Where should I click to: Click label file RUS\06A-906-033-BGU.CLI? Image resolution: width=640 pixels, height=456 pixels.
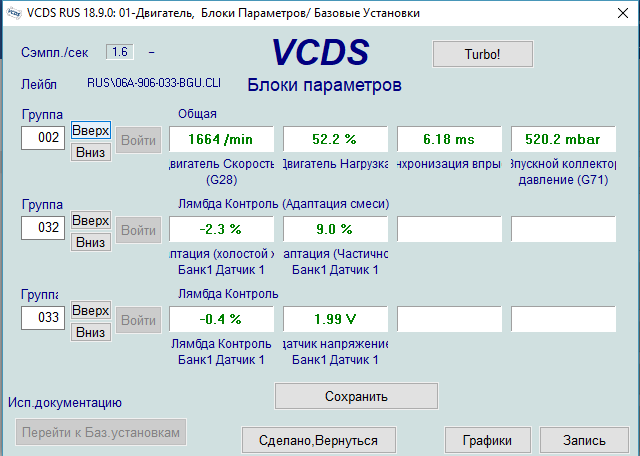pos(154,83)
